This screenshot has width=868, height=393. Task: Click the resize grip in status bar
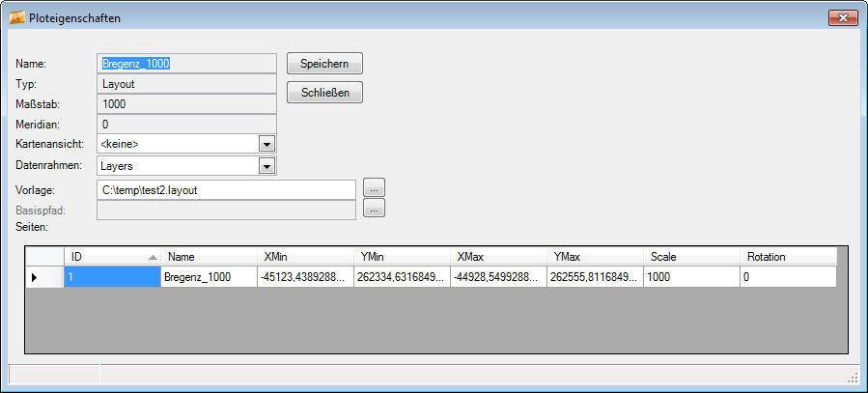[853, 377]
